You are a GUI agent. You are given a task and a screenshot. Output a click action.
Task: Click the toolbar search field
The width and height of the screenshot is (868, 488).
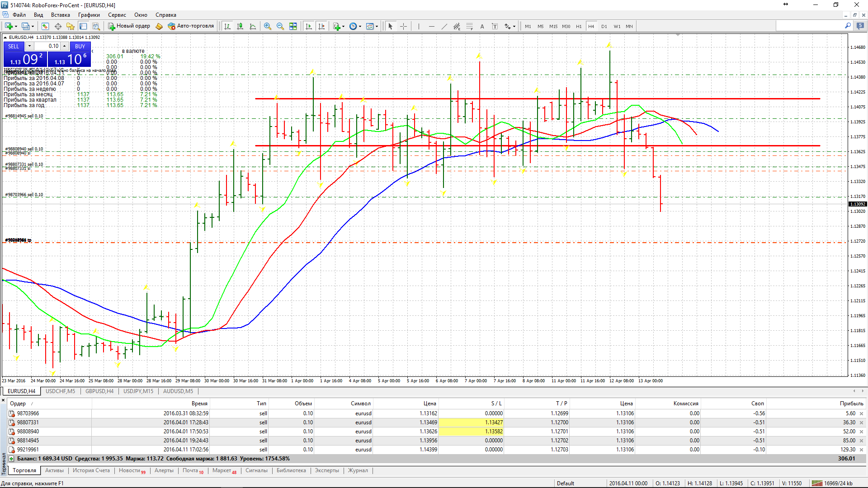(809, 26)
